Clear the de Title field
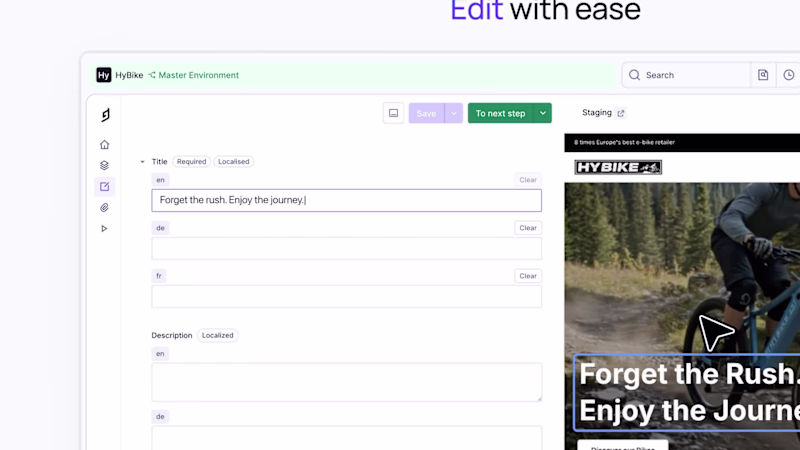 (x=528, y=228)
